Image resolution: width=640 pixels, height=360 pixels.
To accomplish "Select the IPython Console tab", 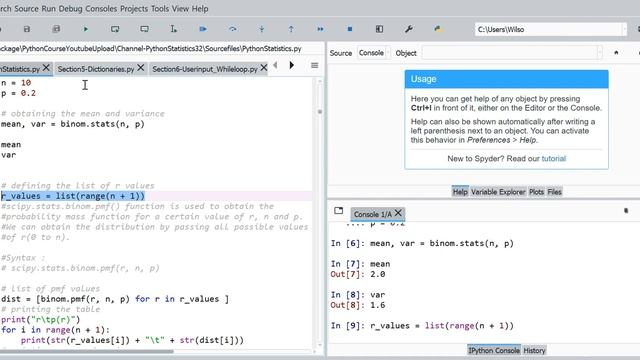I will tap(494, 351).
